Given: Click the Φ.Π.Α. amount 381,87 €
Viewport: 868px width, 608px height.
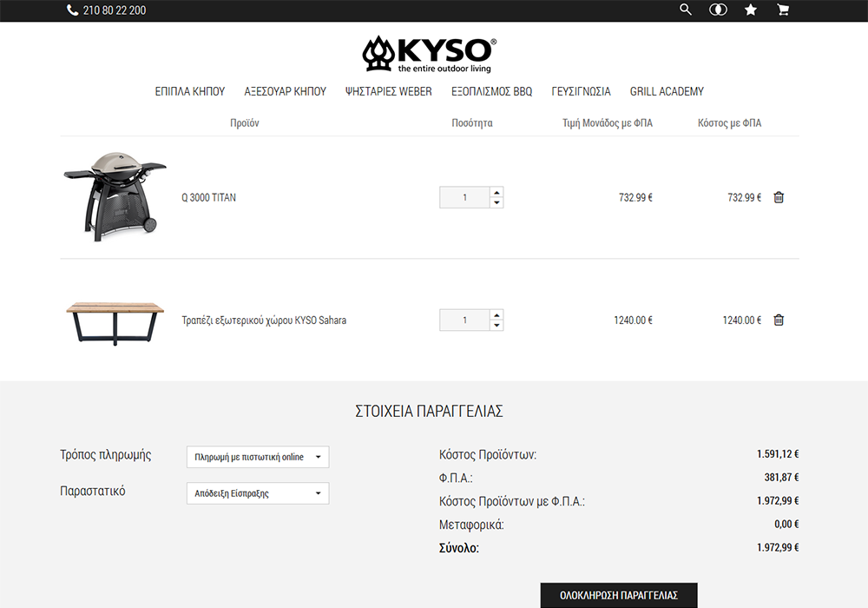Looking at the screenshot, I should pyautogui.click(x=782, y=478).
